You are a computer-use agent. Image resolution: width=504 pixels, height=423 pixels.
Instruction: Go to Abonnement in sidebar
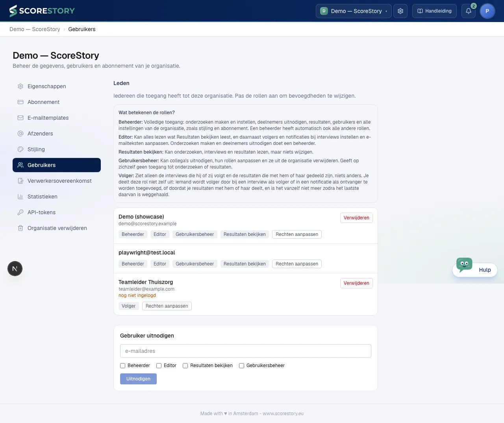pos(57,102)
